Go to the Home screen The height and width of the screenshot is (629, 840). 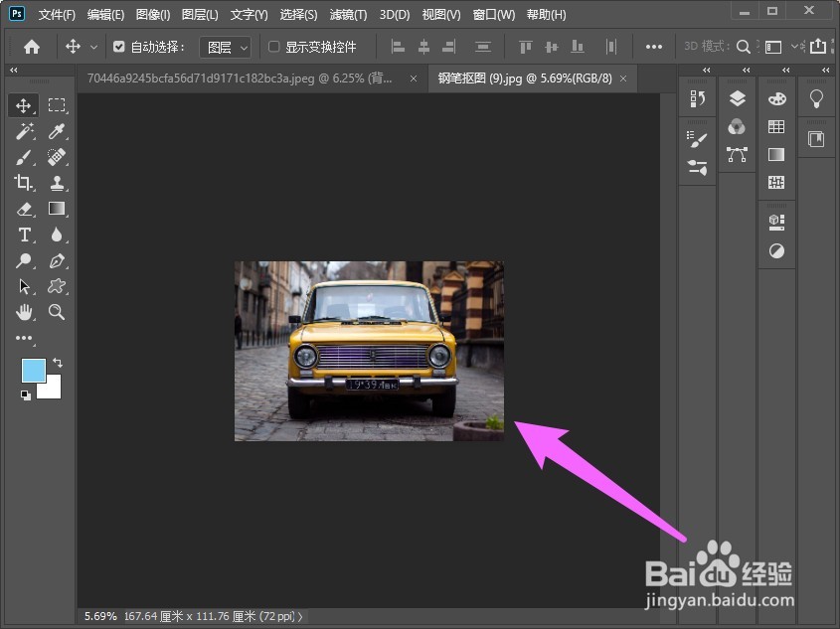[32, 47]
